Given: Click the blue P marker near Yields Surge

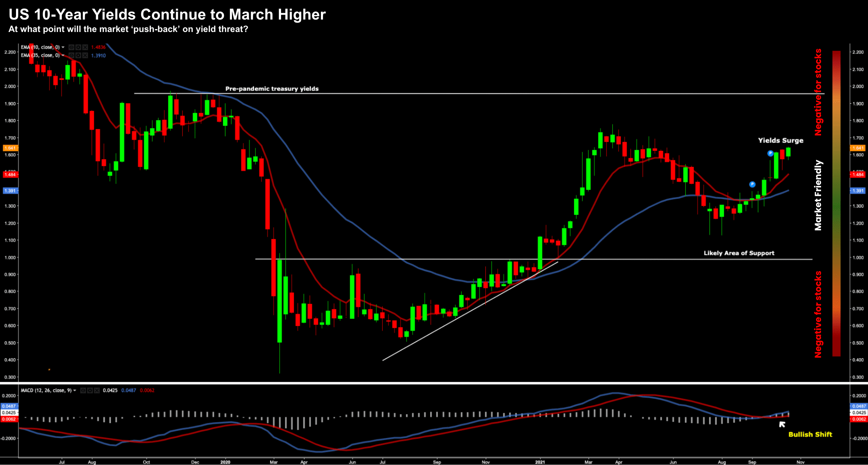Looking at the screenshot, I should pos(770,154).
